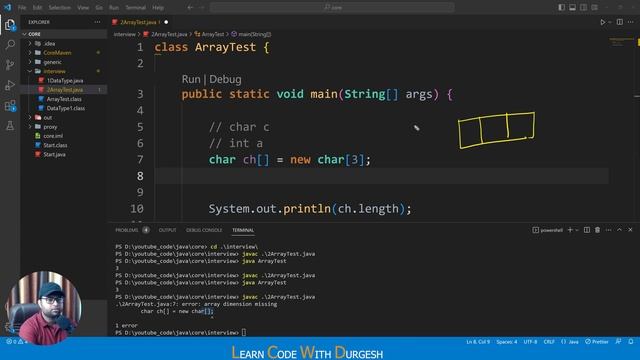Open run options dropdown arrow
Image resolution: width=640 pixels, height=360 pixels.
tap(610, 22)
